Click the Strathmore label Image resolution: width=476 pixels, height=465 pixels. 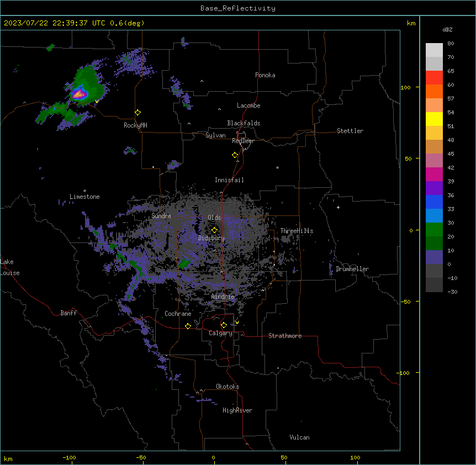pyautogui.click(x=285, y=336)
